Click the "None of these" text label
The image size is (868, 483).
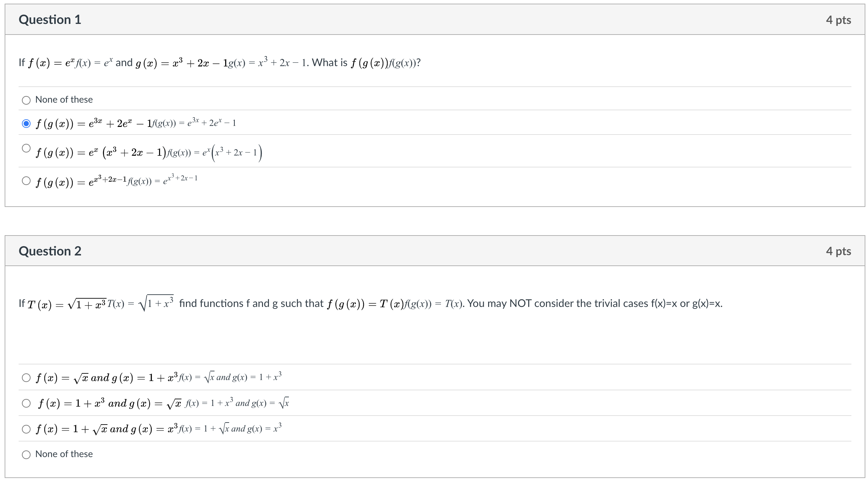pos(64,99)
